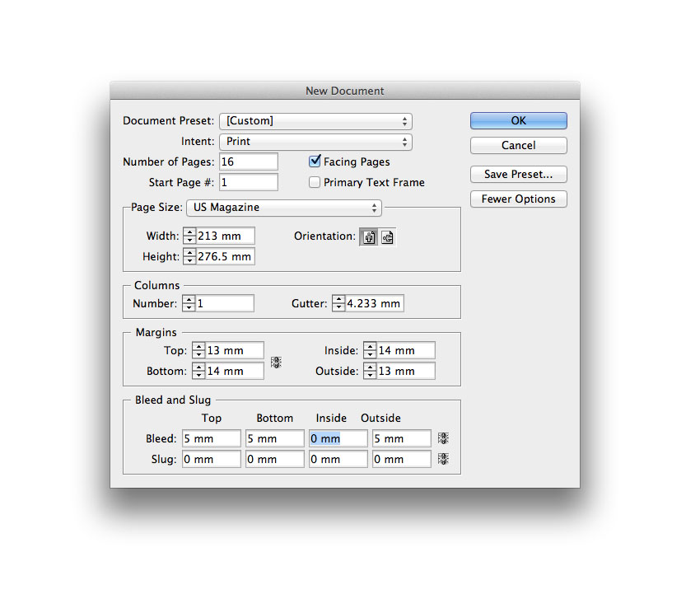Click the Top margin stepper arrows
The height and width of the screenshot is (613, 700).
point(198,351)
